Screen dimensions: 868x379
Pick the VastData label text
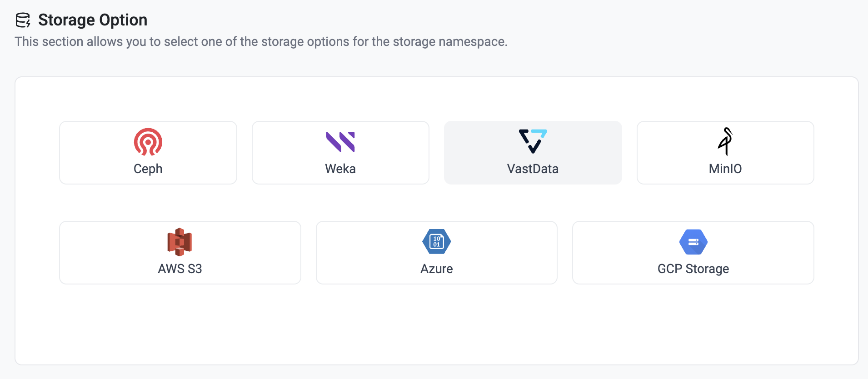tap(533, 169)
